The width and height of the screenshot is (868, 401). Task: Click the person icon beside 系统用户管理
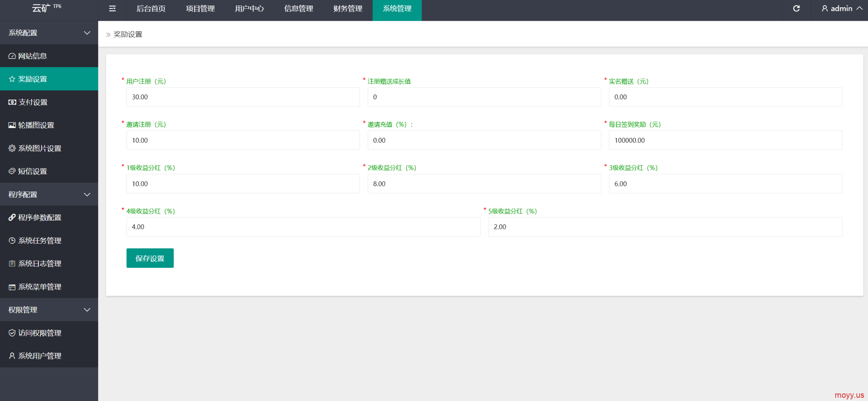pos(12,356)
